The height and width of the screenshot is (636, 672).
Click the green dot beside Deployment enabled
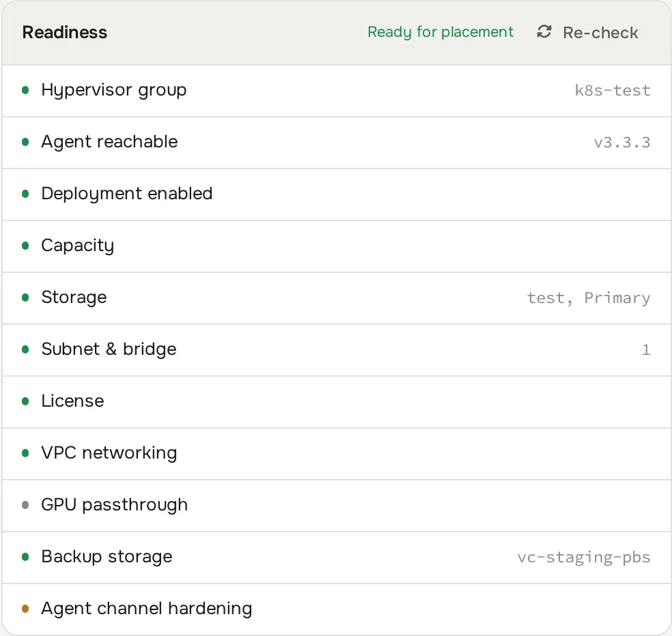(25, 194)
